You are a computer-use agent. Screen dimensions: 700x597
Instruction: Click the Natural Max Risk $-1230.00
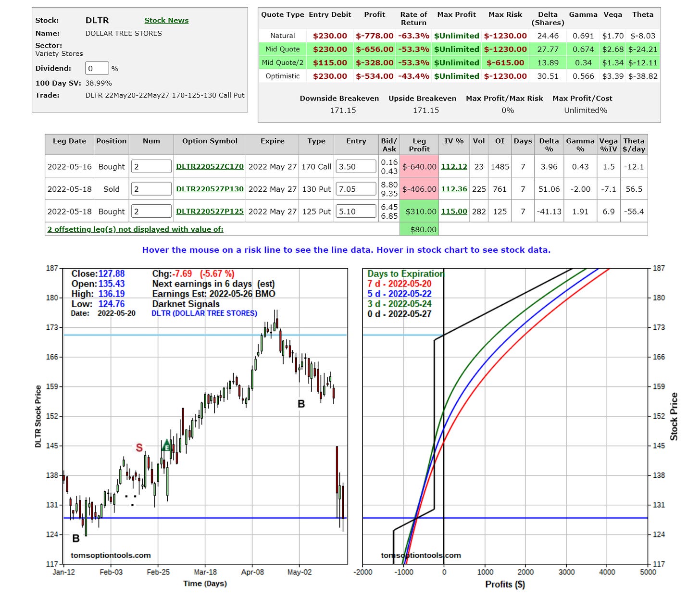[x=505, y=36]
